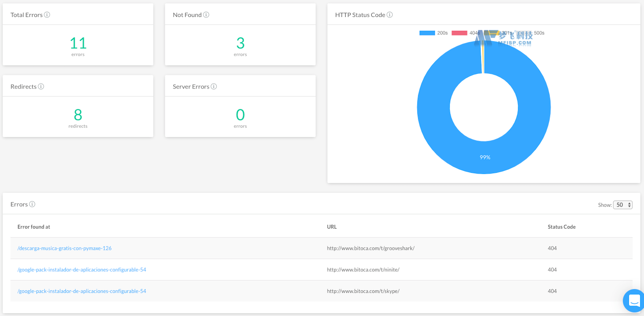Click the URL column header

pos(332,227)
